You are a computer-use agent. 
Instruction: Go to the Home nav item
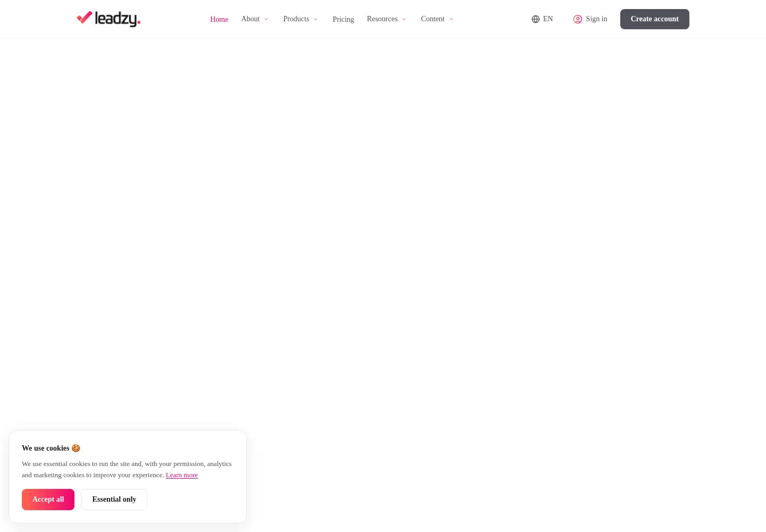[x=219, y=19]
